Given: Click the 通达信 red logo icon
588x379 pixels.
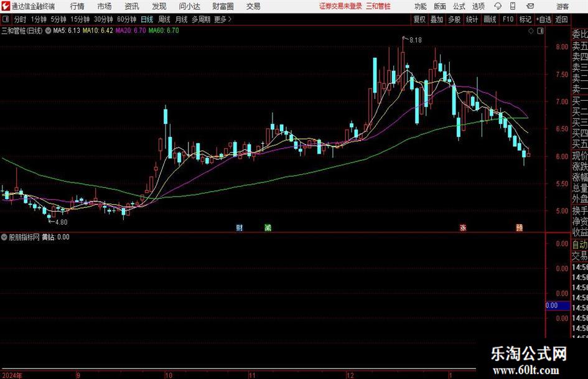Looking at the screenshot, I should [x=6, y=6].
